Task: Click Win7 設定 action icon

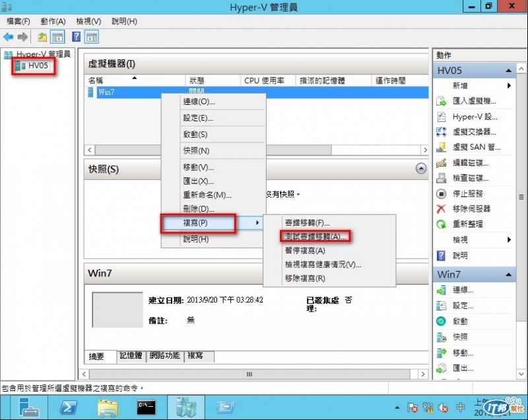Action: tap(441, 306)
